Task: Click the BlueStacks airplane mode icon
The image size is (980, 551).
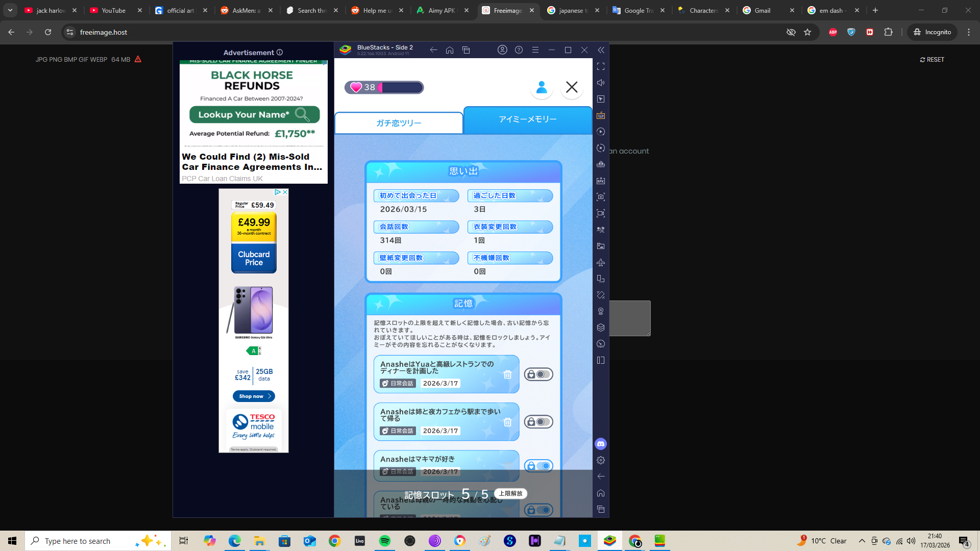Action: coord(601,262)
